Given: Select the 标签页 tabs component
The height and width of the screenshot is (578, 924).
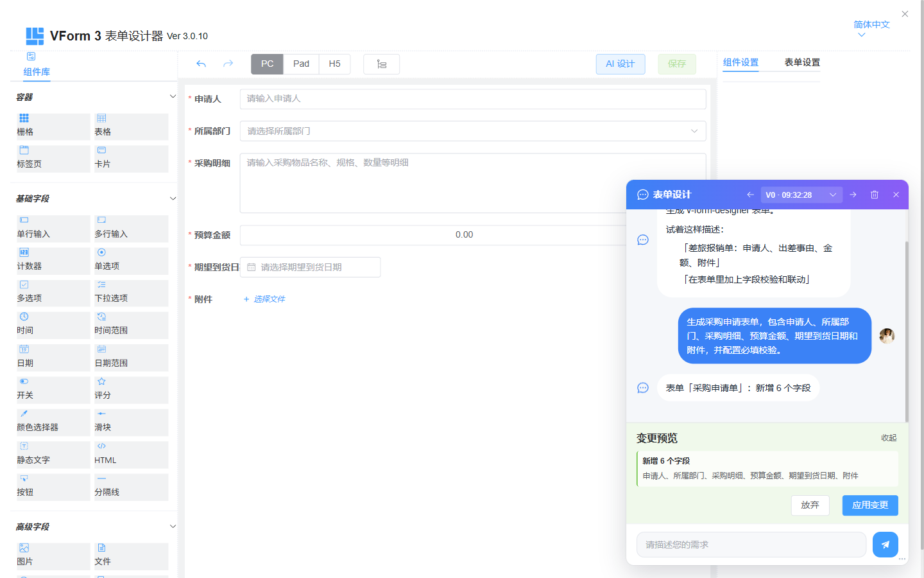Looking at the screenshot, I should [53, 159].
